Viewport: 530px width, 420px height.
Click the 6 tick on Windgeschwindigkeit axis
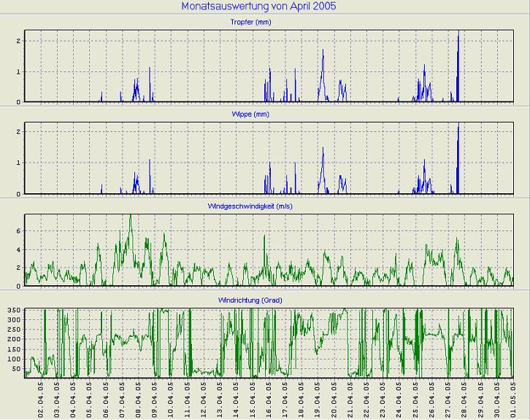pos(17,231)
